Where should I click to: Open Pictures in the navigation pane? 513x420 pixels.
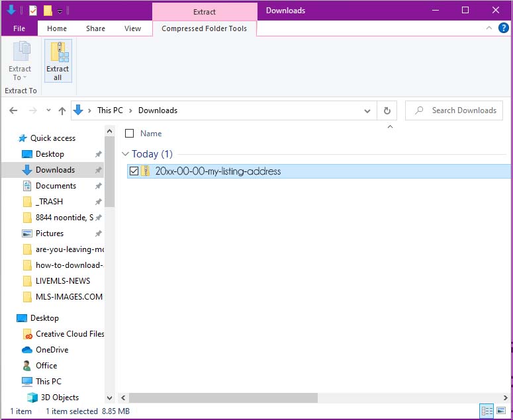[x=50, y=233]
